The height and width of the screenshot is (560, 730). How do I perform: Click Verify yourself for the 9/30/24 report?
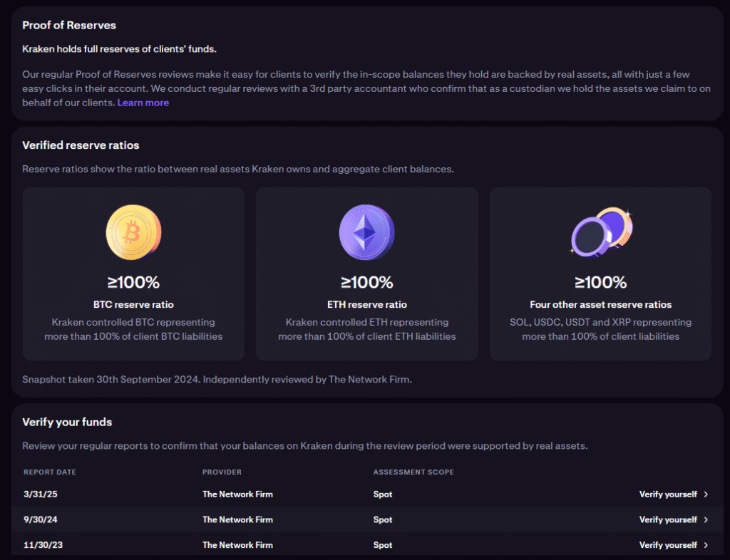click(x=667, y=519)
